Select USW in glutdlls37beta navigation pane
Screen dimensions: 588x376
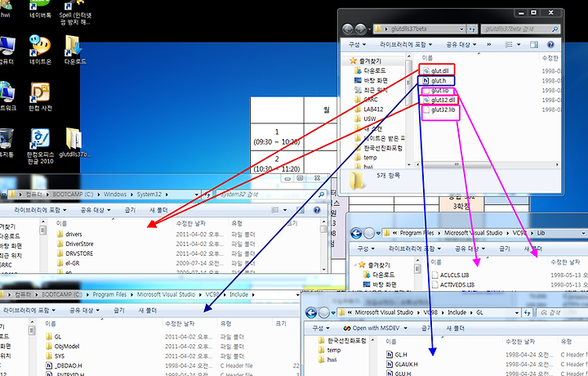click(x=370, y=119)
